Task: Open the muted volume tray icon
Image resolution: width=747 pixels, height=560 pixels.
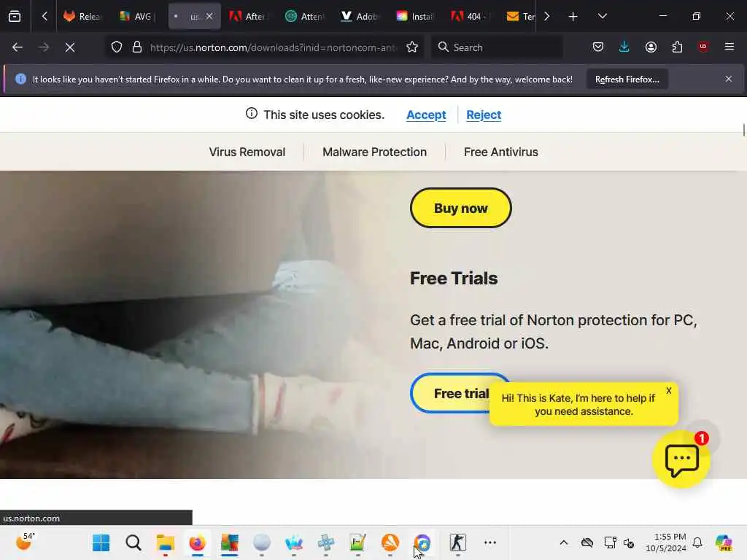Action: 628,542
